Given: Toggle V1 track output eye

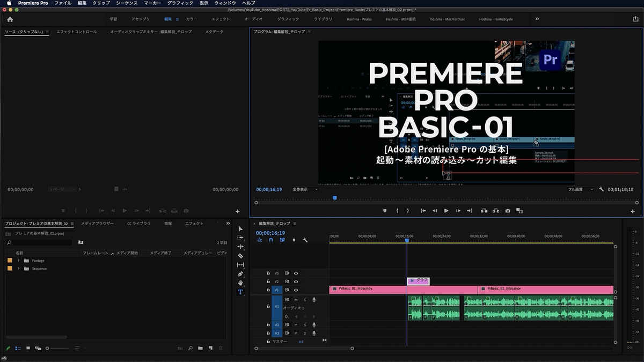Looking at the screenshot, I should (x=296, y=290).
